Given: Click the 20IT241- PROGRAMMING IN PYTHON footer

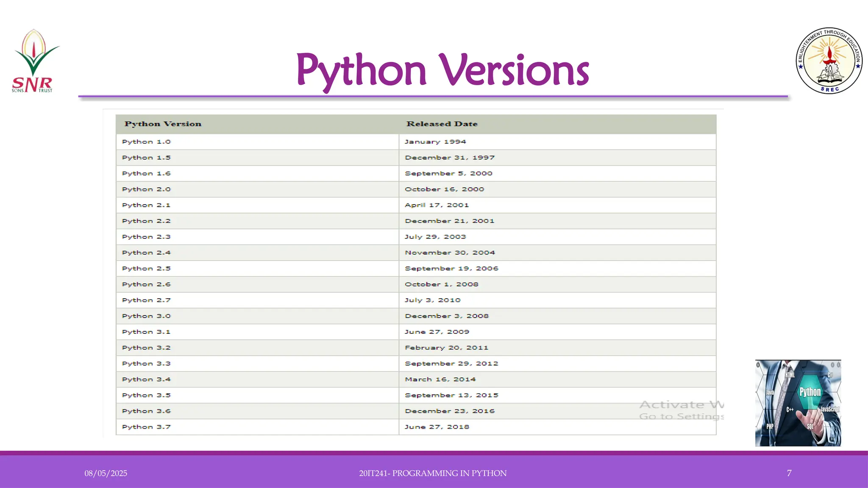Looking at the screenshot, I should (433, 474).
